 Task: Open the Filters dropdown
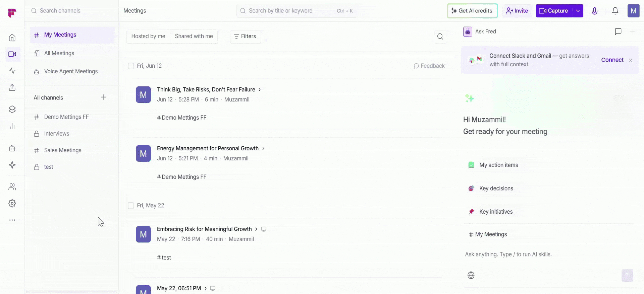click(x=245, y=36)
